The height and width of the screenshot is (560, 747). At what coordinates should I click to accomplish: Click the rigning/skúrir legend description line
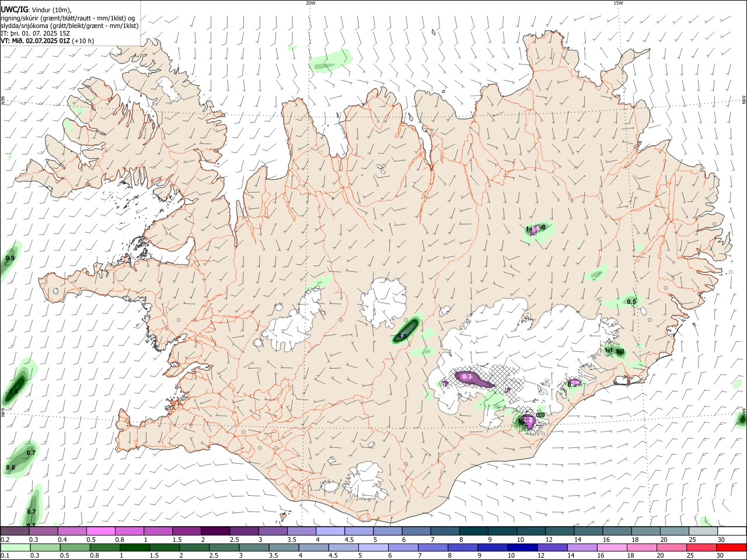[68, 18]
